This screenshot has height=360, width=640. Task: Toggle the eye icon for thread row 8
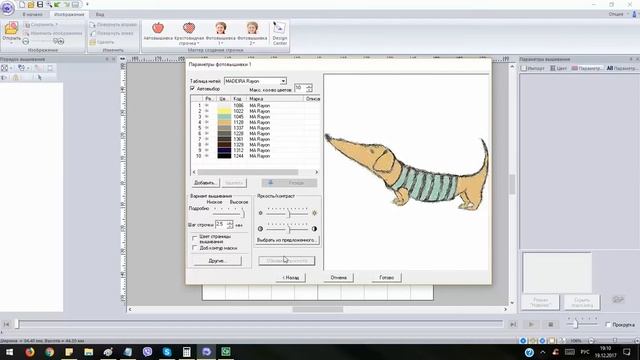point(207,144)
